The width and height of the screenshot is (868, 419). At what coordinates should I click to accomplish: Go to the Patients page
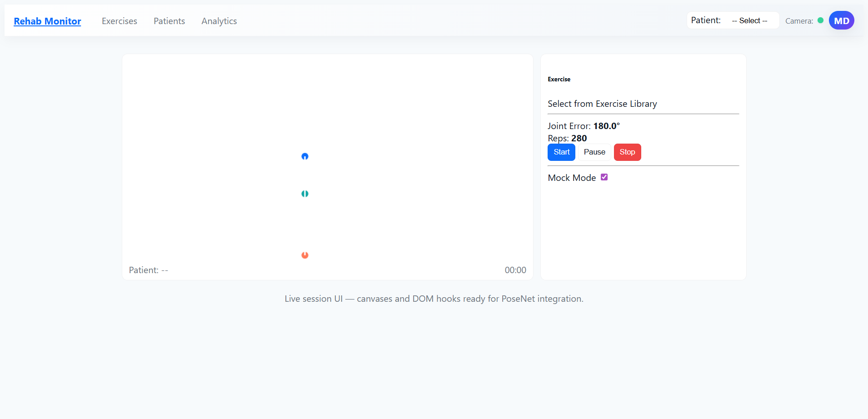[x=169, y=21]
